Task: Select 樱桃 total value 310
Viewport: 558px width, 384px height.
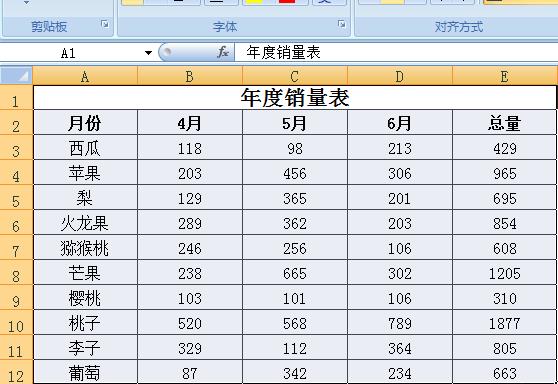Action: [x=505, y=297]
